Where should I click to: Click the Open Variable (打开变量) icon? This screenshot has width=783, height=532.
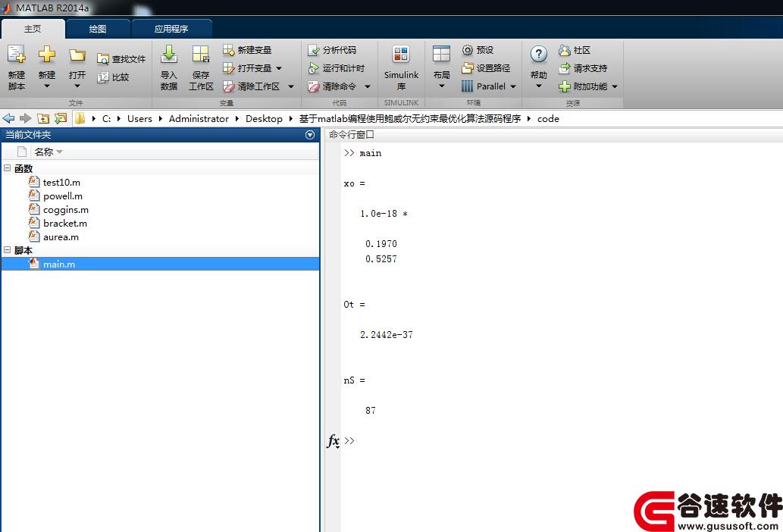point(229,68)
